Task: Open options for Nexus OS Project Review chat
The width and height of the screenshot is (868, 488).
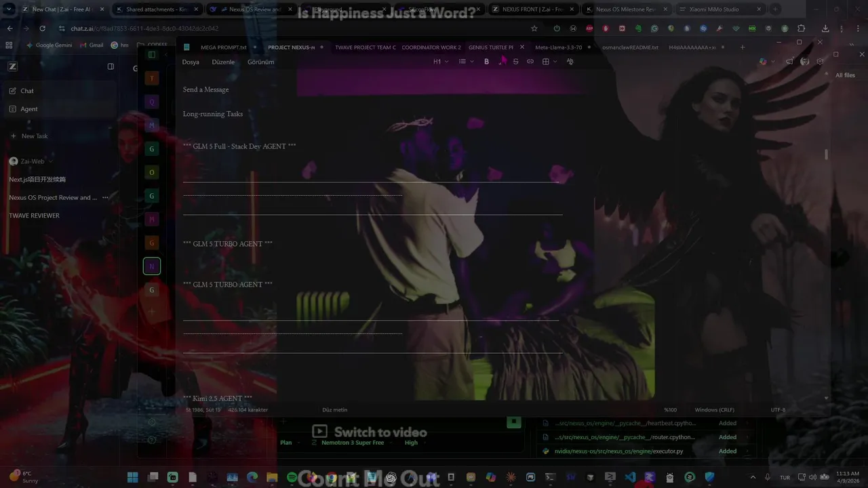Action: [x=105, y=197]
